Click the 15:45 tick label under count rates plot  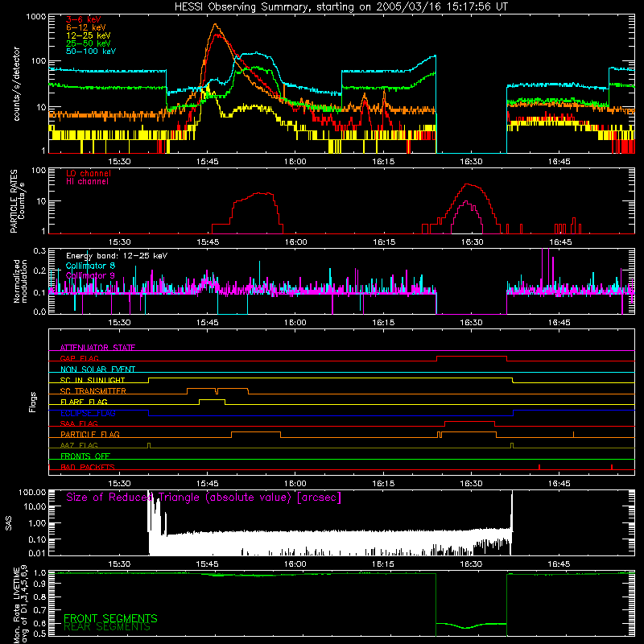pyautogui.click(x=208, y=162)
